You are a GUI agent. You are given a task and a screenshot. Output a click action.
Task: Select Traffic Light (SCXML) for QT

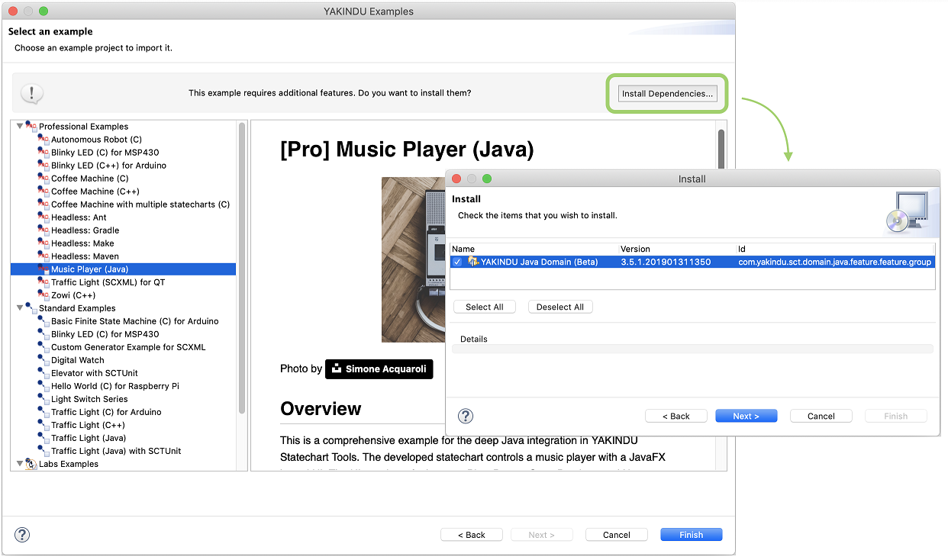[108, 282]
